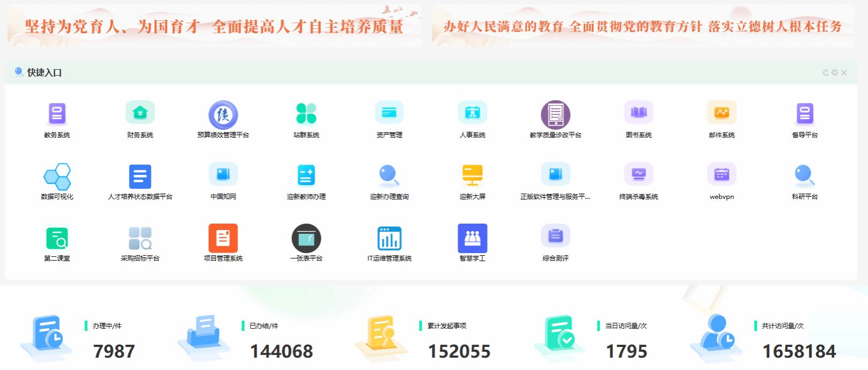868x370 pixels.
Task: Launch the 财务系统 app
Action: click(x=140, y=113)
